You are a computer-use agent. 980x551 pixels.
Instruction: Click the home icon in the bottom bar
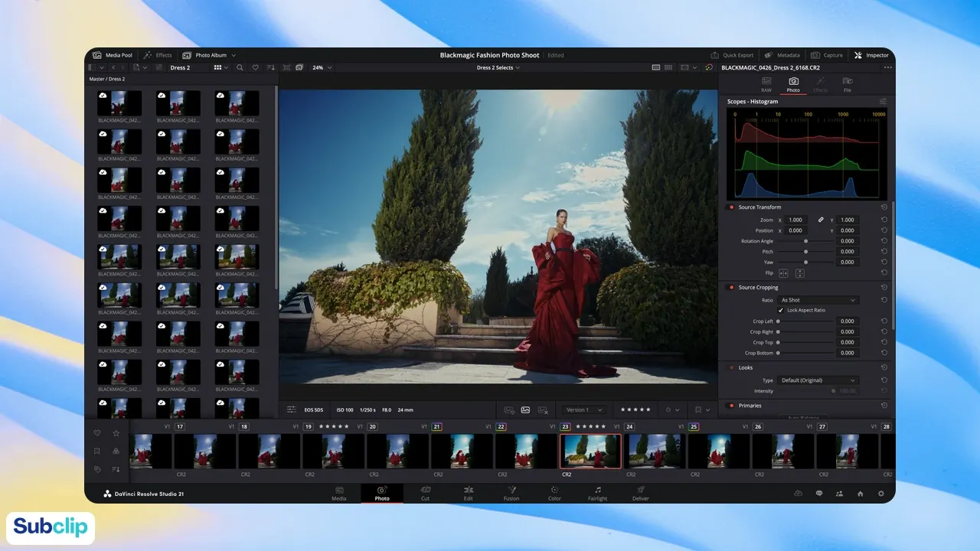[x=861, y=494]
